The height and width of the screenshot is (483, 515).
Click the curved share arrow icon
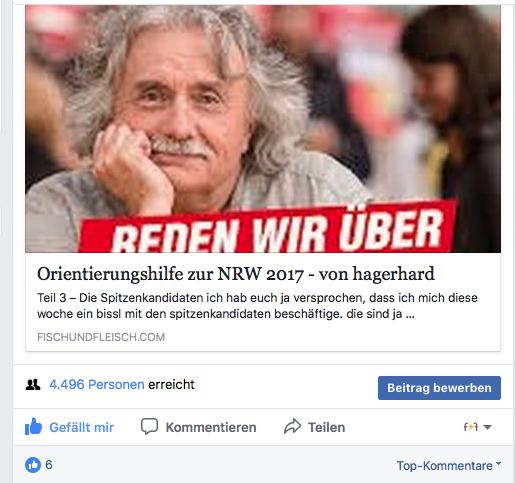(x=292, y=426)
